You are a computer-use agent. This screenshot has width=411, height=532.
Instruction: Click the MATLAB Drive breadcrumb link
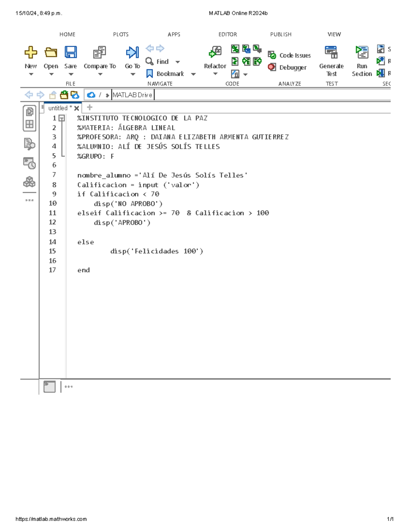[133, 95]
